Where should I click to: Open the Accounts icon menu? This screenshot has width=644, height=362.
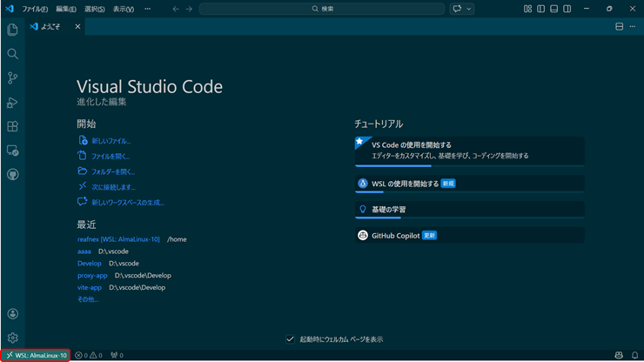(12, 314)
